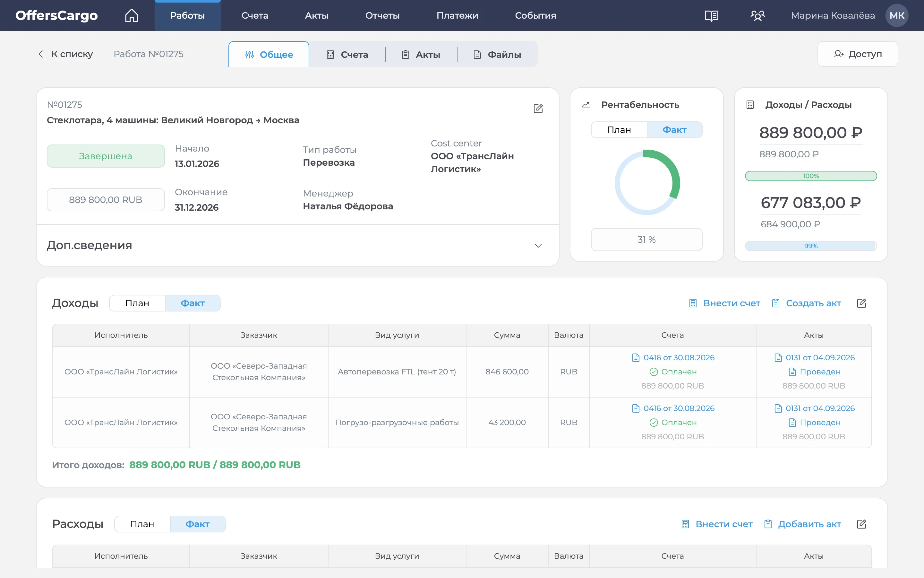This screenshot has height=578, width=924.
Task: Click the OffersCargo logo
Action: (x=56, y=16)
